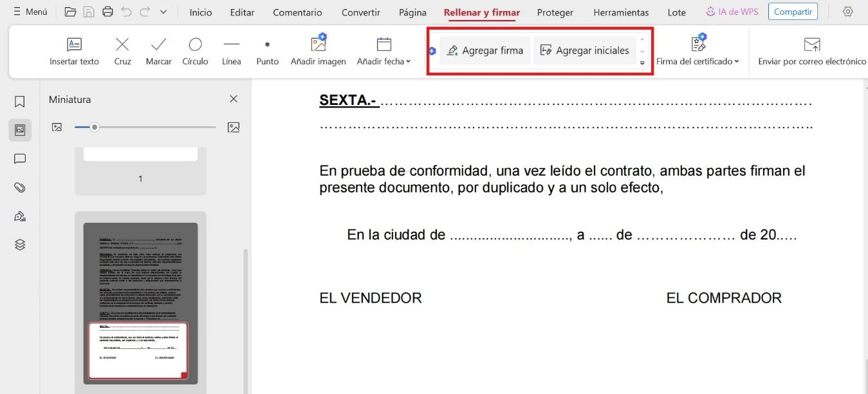Toggle the Miniatura thumbnail panel icon
Viewport: 868px width, 394px height.
point(19,129)
